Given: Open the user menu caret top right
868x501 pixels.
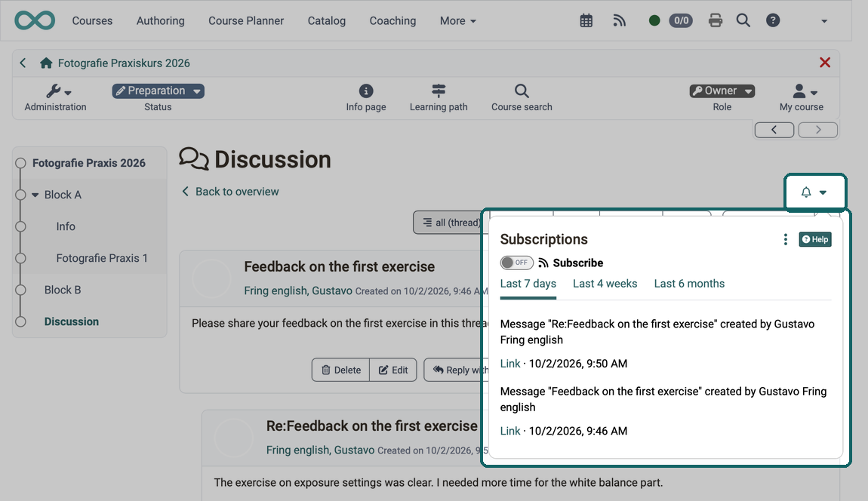Looking at the screenshot, I should 824,21.
